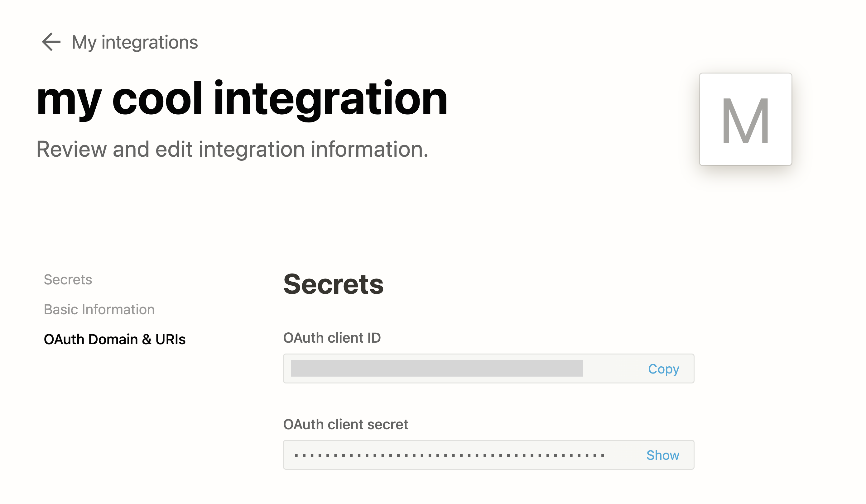Click the OAuth client secret label
The image size is (866, 504).
point(345,424)
